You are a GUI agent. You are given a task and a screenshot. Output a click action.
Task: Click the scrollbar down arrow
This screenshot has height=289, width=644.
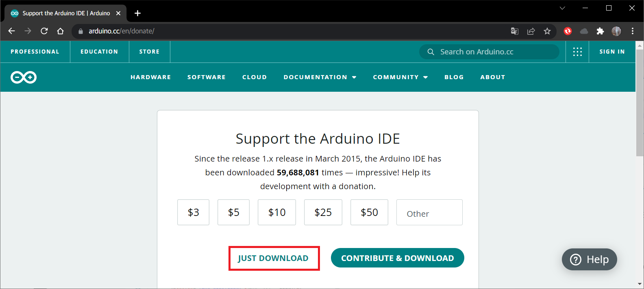click(x=640, y=285)
